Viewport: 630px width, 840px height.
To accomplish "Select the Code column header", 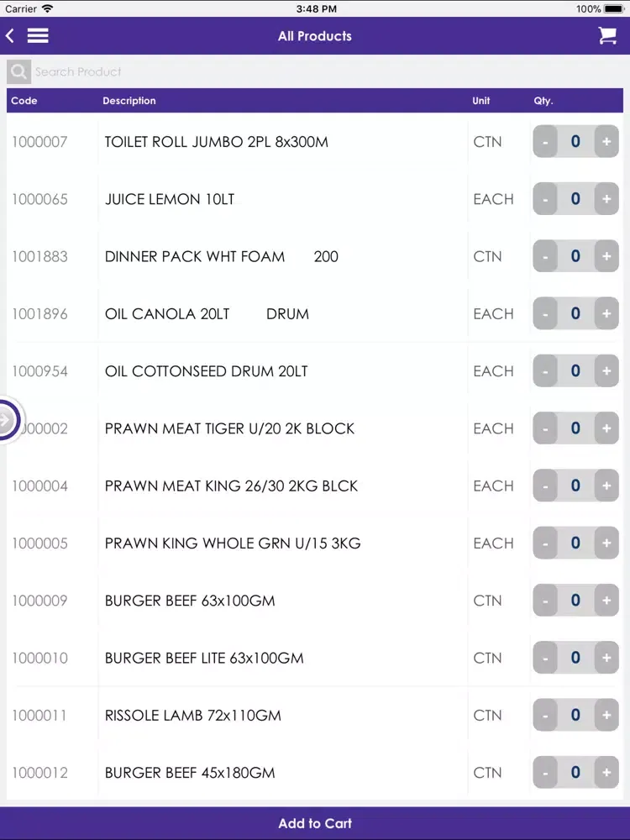I will pyautogui.click(x=24, y=101).
